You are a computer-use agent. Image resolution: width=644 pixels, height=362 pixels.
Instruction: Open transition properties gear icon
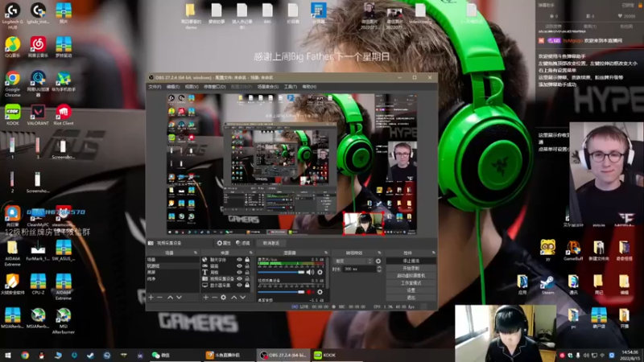[378, 261]
